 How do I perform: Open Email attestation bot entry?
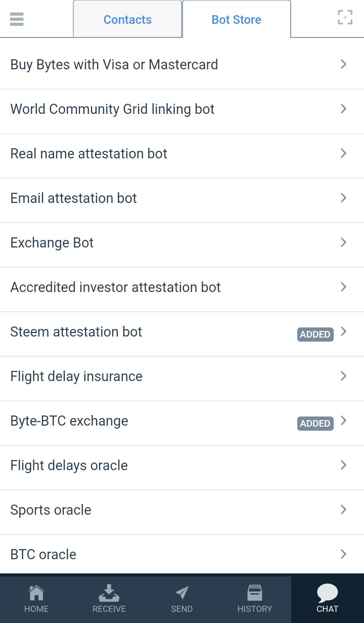(73, 198)
